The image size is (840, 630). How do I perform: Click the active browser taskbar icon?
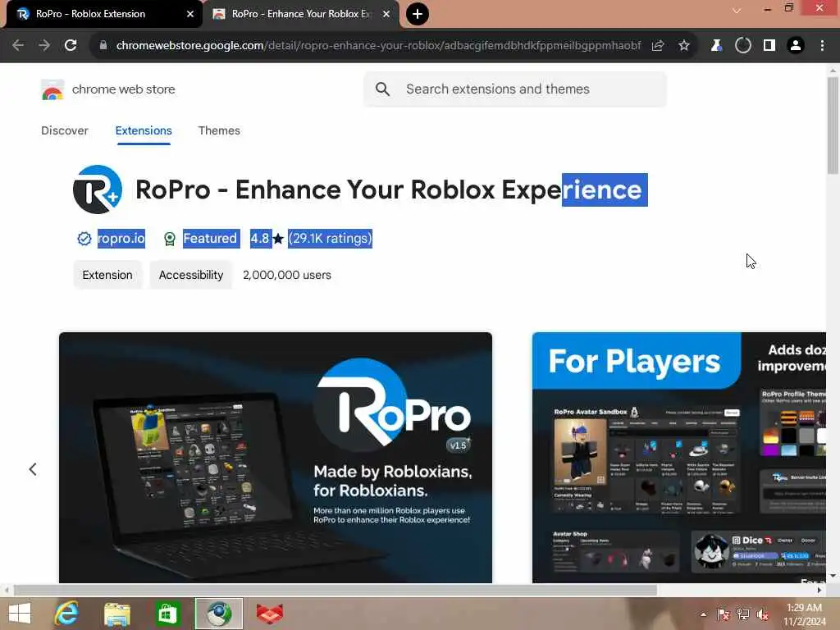(x=218, y=614)
